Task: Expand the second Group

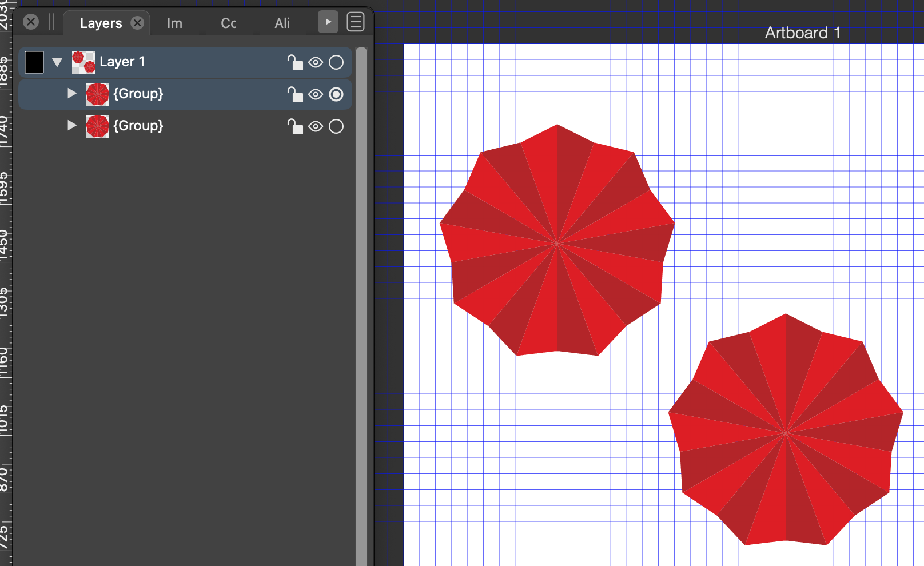Action: 71,125
